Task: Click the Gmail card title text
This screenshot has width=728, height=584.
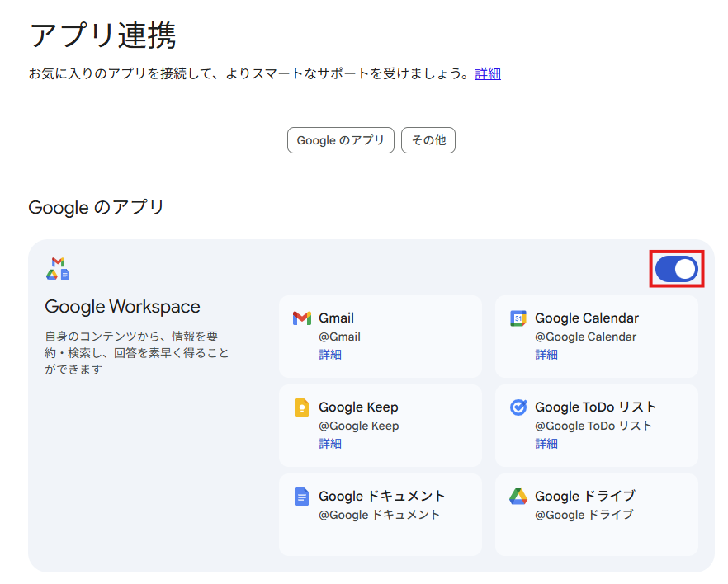Action: click(336, 318)
